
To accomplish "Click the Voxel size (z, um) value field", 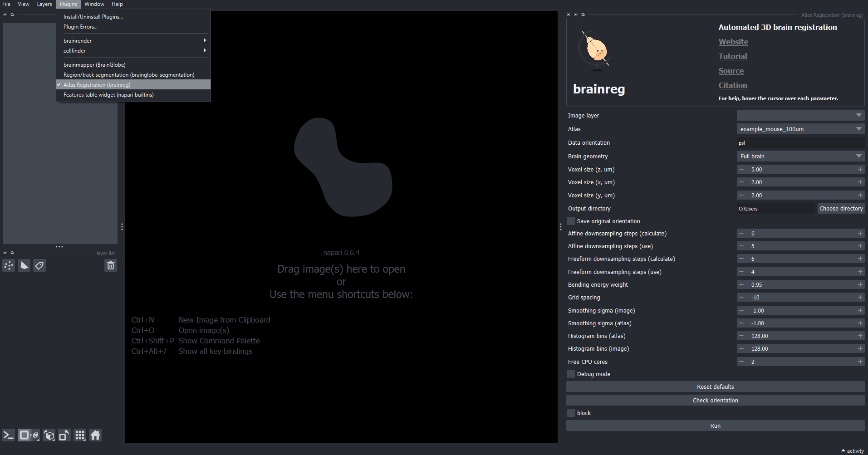I will coord(800,169).
